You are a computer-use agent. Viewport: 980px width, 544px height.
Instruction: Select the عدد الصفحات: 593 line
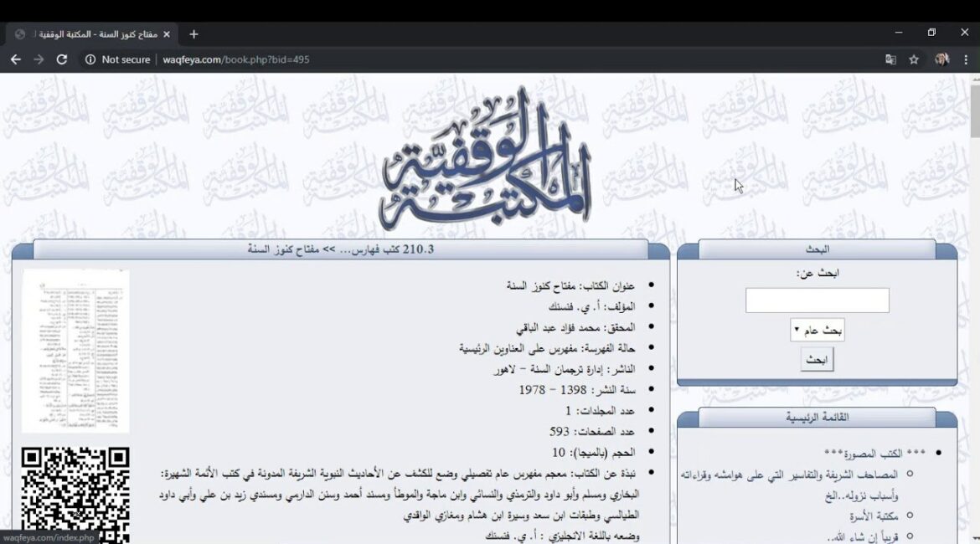click(592, 432)
